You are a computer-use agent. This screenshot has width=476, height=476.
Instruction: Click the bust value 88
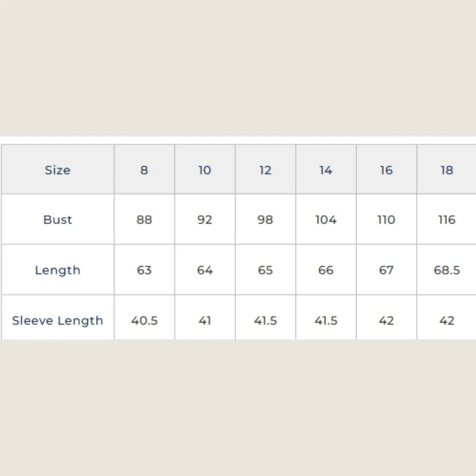pos(144,219)
